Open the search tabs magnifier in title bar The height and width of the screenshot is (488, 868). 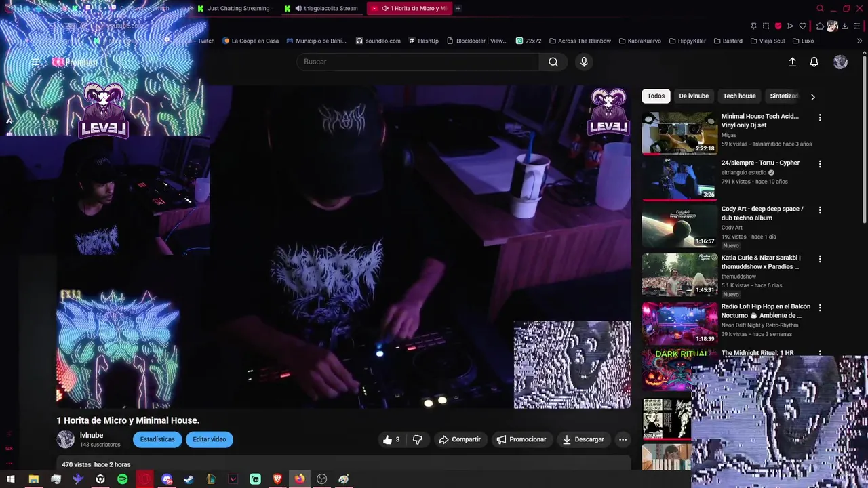tap(820, 8)
